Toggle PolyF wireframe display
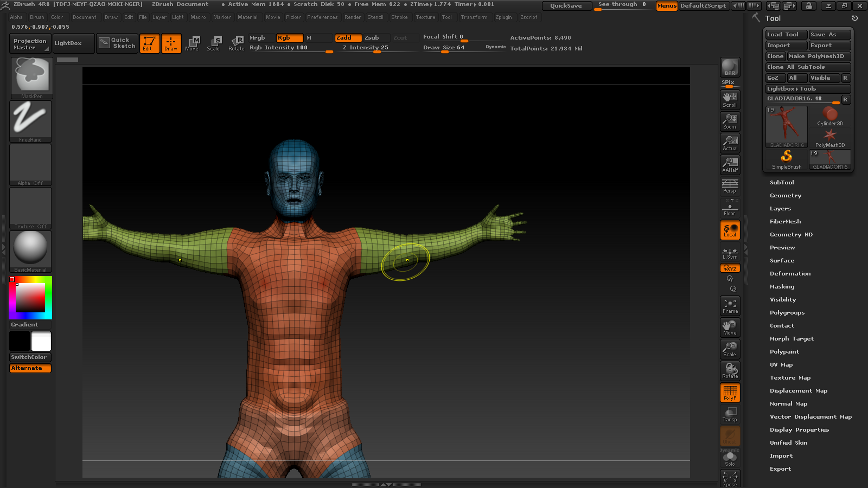The width and height of the screenshot is (868, 488). coord(730,393)
